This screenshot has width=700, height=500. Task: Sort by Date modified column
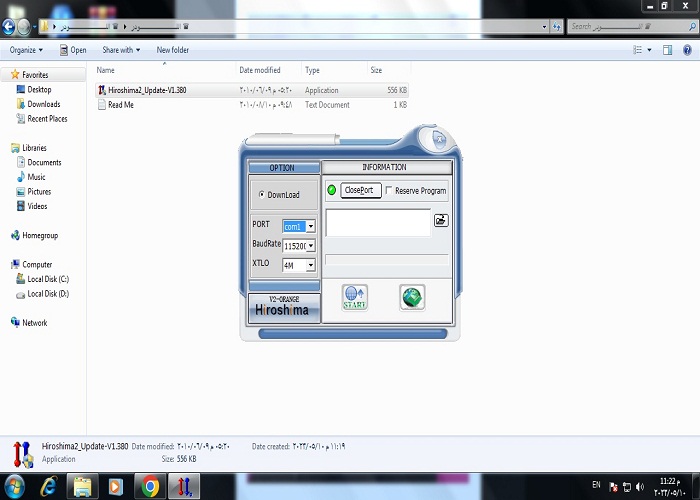tap(269, 70)
